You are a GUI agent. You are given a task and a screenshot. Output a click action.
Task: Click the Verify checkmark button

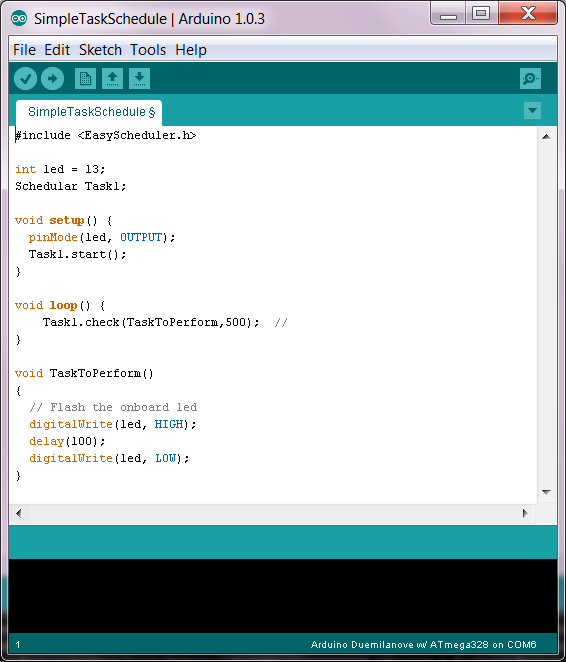25,79
